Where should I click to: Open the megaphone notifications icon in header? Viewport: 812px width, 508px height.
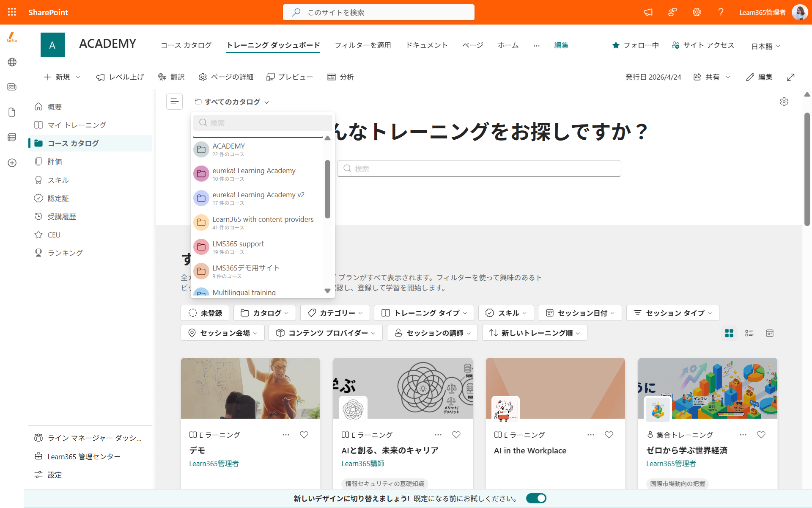[648, 12]
